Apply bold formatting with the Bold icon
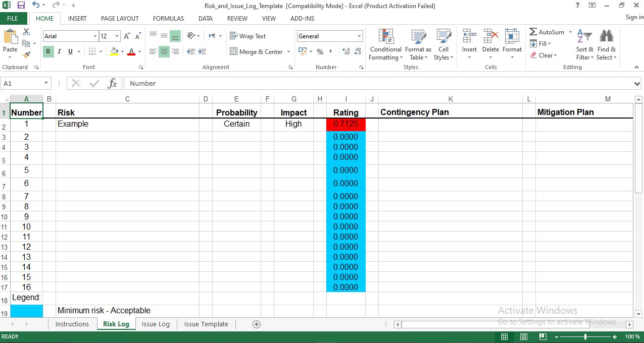644x343 pixels. pos(47,52)
